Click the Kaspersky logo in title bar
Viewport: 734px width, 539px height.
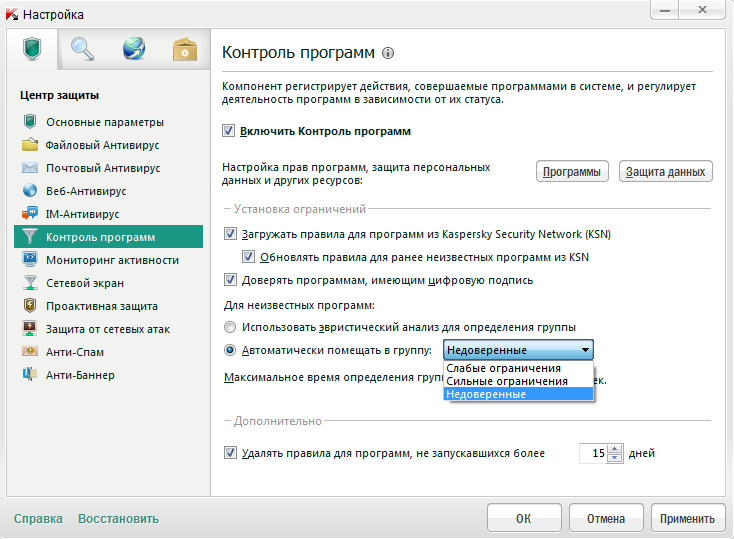pos(12,15)
